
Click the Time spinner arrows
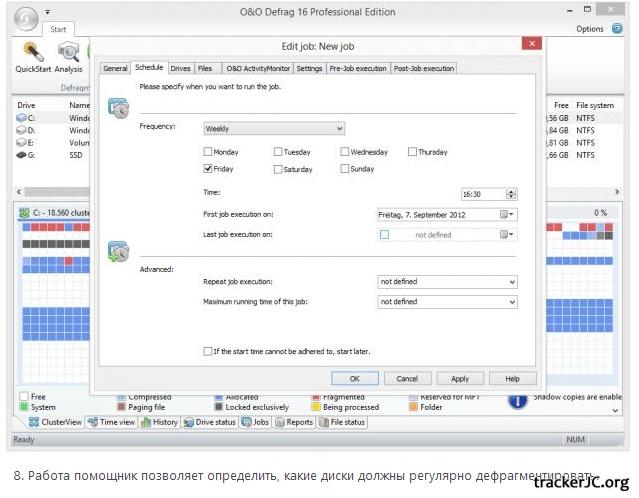click(512, 194)
